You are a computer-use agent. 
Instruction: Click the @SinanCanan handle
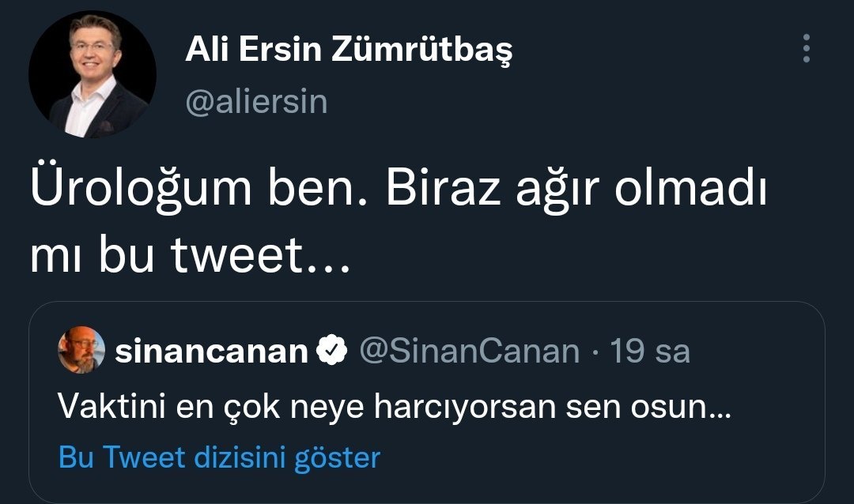coord(469,352)
